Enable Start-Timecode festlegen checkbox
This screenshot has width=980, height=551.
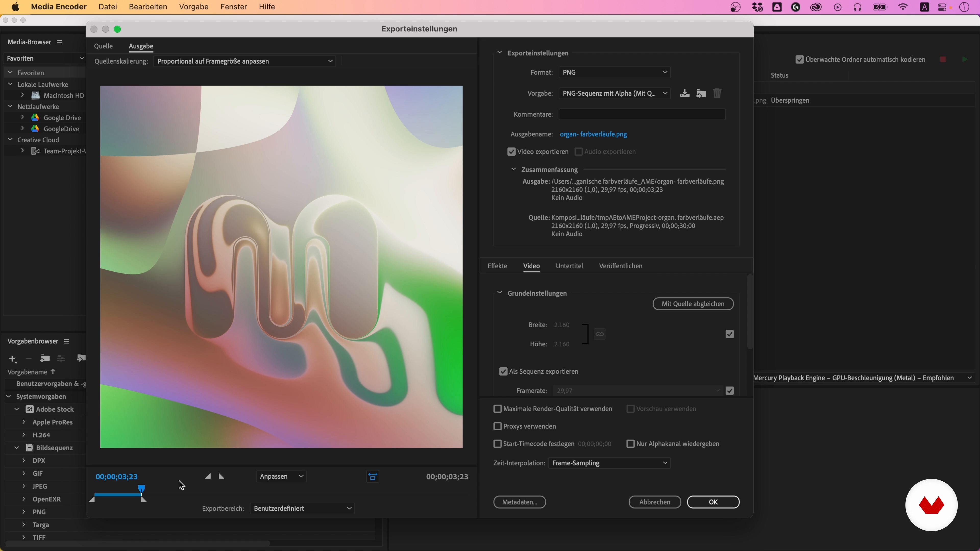coord(497,444)
